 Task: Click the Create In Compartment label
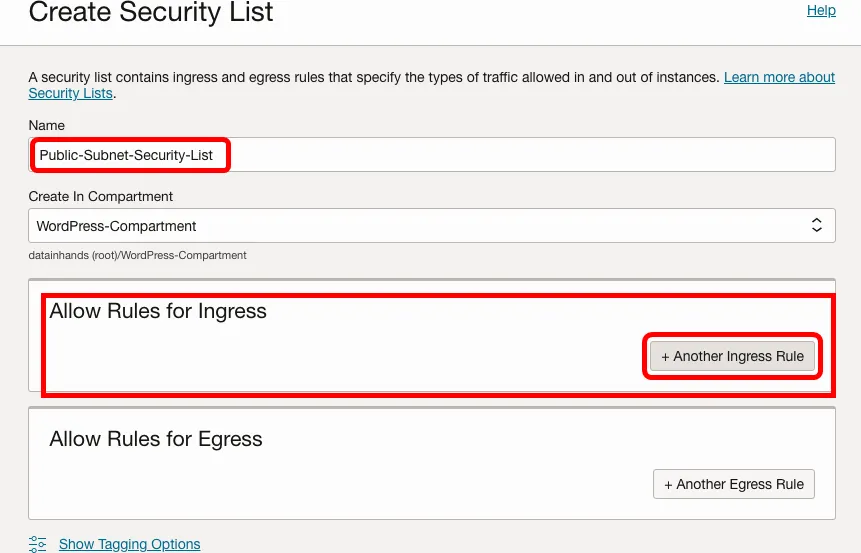pyautogui.click(x=101, y=196)
